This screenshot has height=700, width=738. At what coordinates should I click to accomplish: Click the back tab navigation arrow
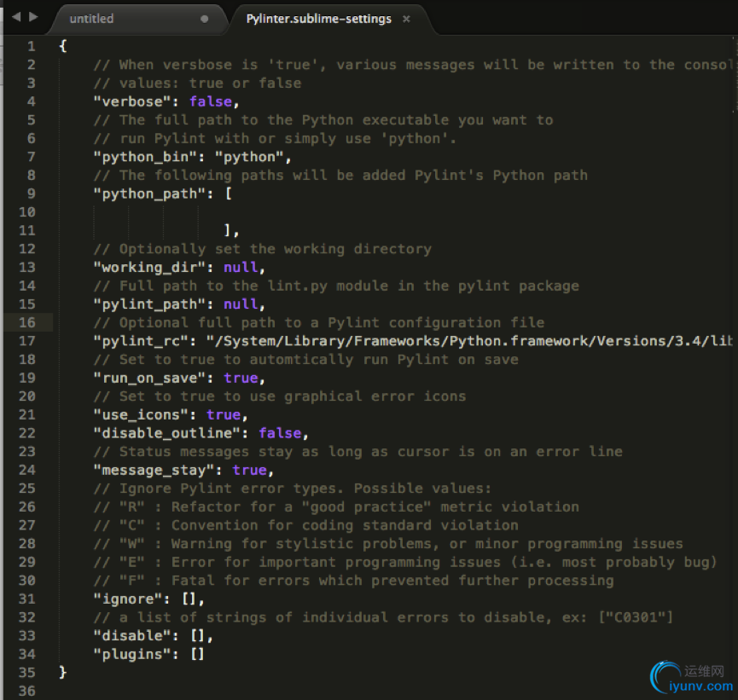(16, 17)
